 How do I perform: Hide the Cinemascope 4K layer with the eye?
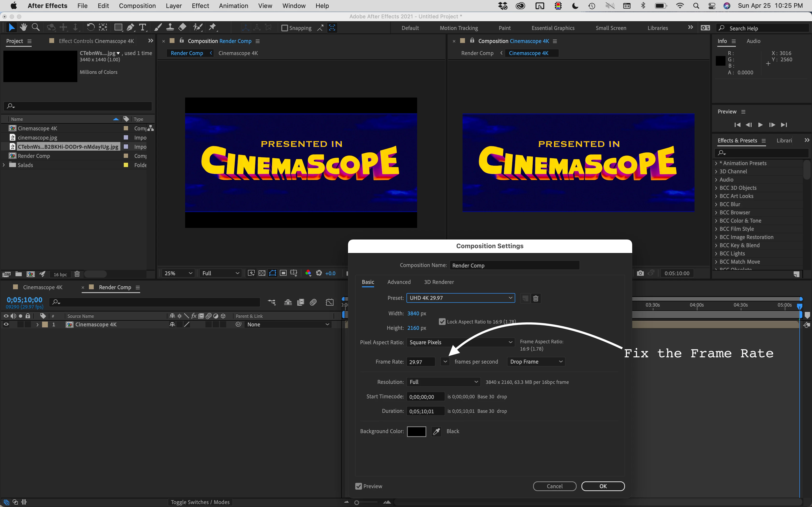6,324
